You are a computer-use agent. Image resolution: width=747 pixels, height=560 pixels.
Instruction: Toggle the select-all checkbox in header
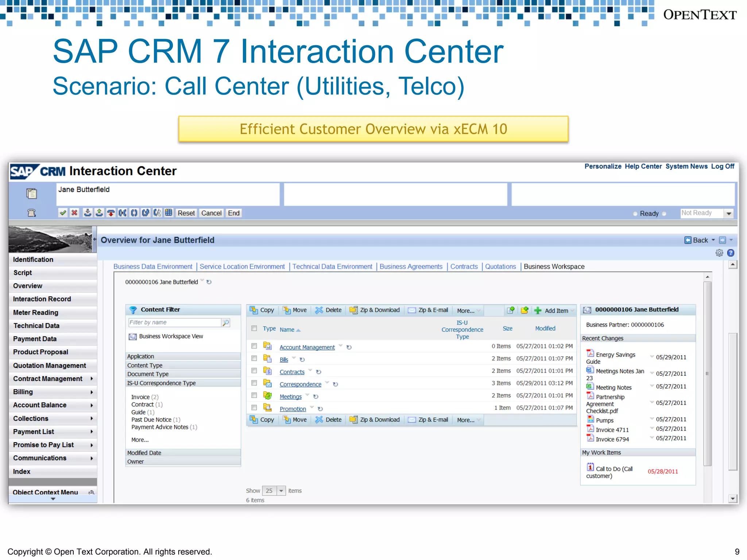254,328
